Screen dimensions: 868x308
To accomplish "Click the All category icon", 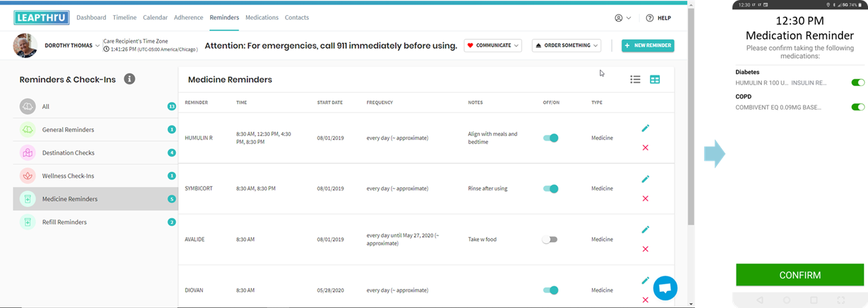I will click(x=27, y=106).
